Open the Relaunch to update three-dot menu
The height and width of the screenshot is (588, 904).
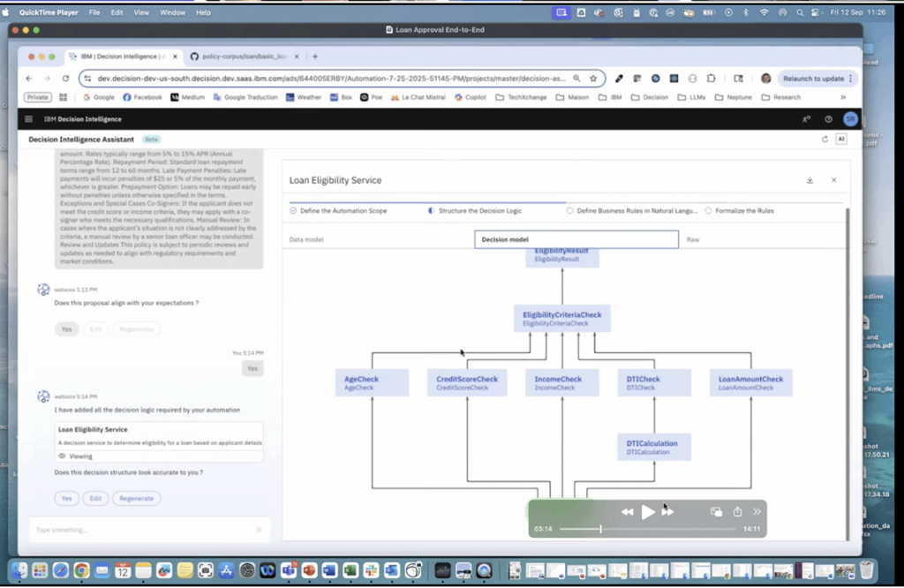click(850, 79)
